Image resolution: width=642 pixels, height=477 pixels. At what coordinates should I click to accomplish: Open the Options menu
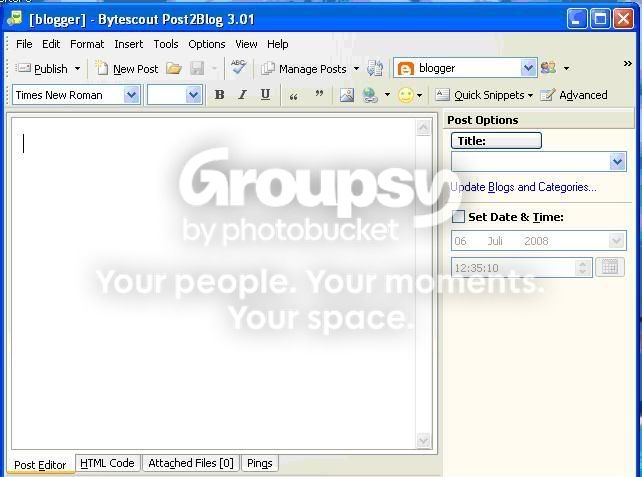click(x=207, y=44)
